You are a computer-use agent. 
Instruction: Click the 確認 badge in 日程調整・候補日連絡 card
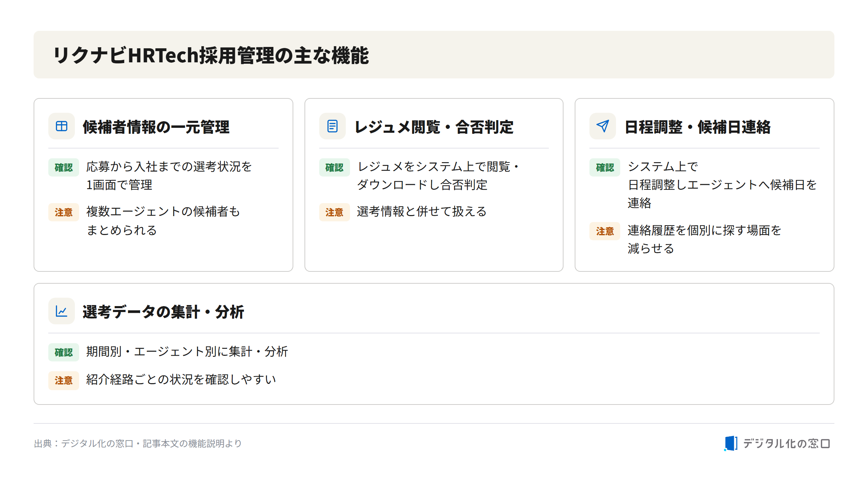pyautogui.click(x=605, y=167)
